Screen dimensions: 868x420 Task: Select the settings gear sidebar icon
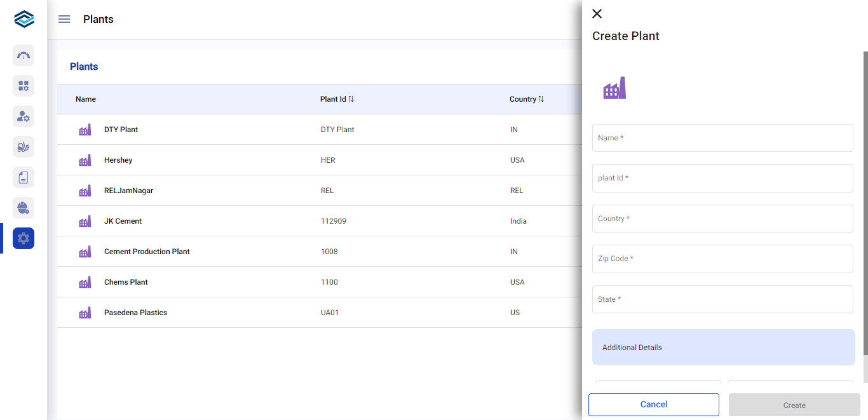pos(24,238)
